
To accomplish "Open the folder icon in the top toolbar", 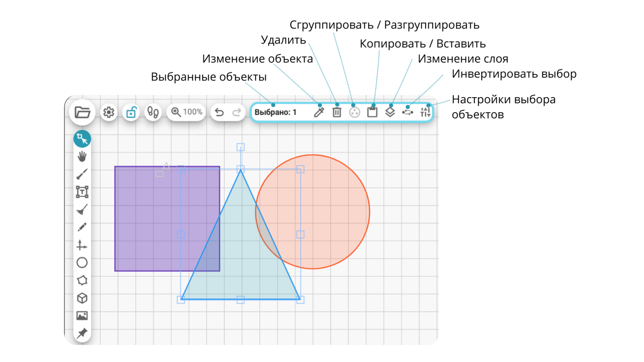I will 82,112.
